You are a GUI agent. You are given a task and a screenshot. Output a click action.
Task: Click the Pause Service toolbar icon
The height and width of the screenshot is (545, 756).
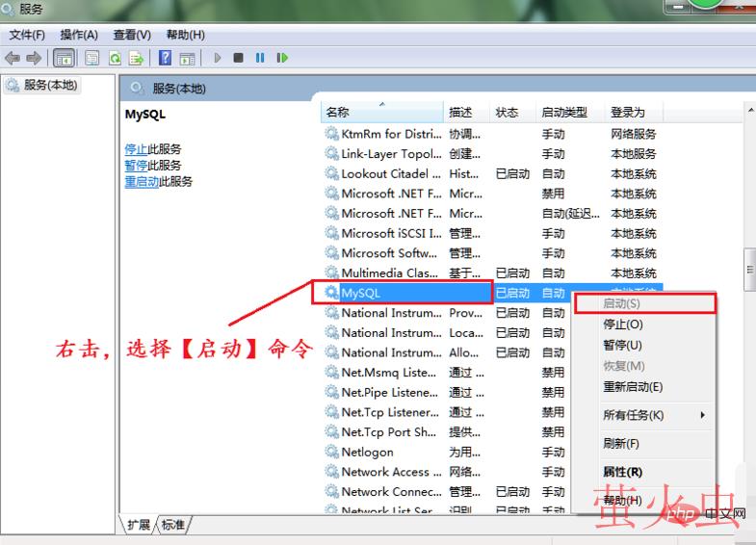click(x=260, y=58)
